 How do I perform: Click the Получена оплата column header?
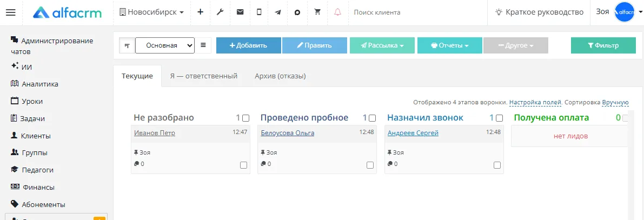[x=551, y=118]
